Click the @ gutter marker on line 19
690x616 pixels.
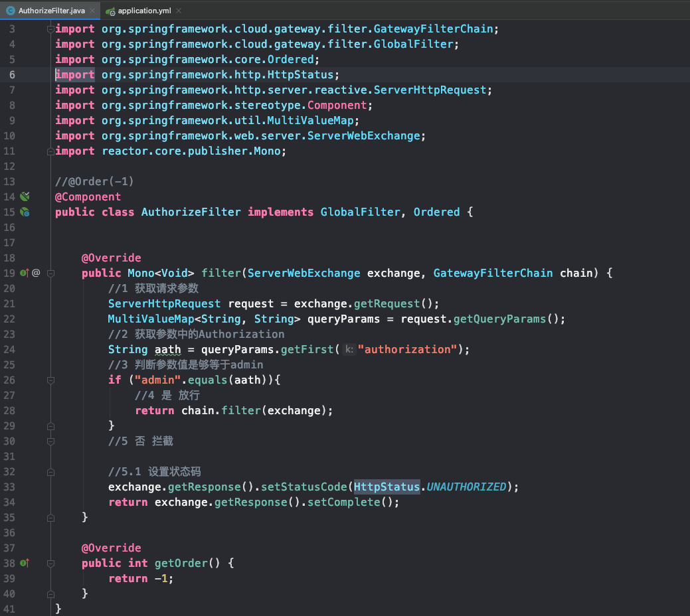36,273
